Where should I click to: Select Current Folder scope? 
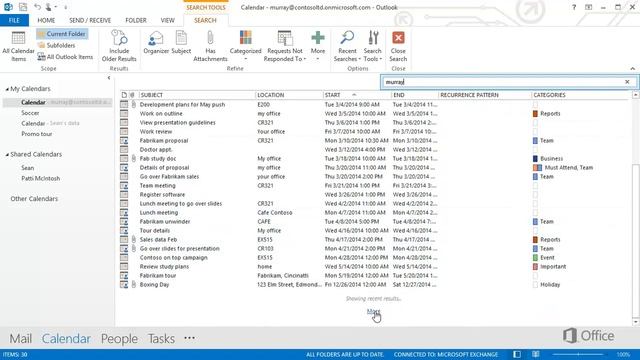point(62,34)
